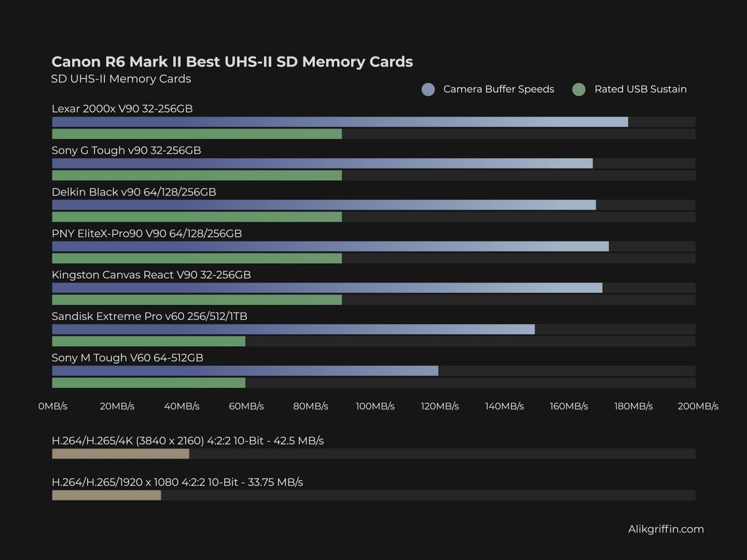Click the Sandisk Extreme Pro v60 buffer bar
Image resolution: width=747 pixels, height=560 pixels.
click(x=293, y=329)
